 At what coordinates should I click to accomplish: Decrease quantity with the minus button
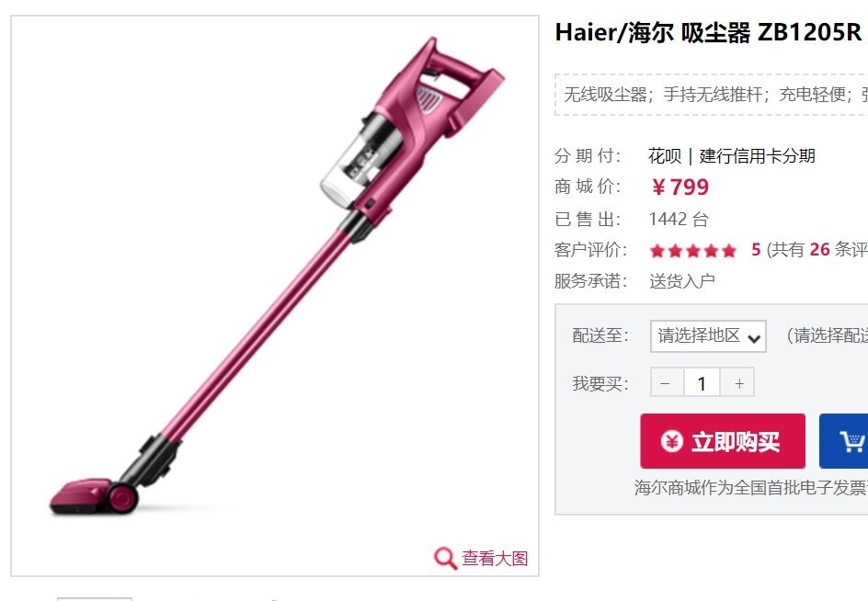[667, 382]
